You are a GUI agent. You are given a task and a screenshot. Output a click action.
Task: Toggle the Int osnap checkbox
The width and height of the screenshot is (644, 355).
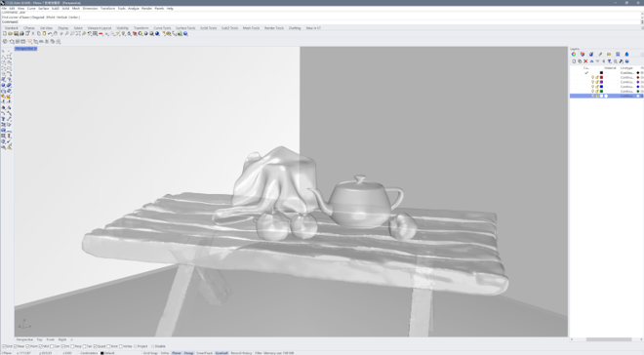click(x=62, y=346)
